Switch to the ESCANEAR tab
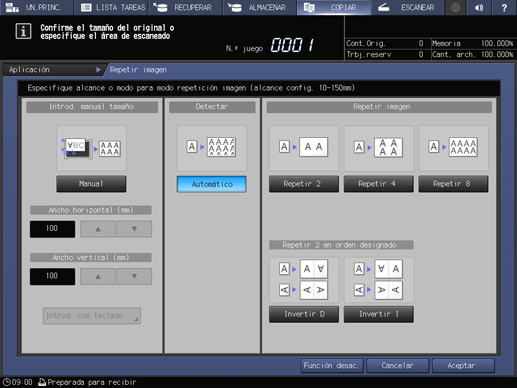 click(408, 7)
